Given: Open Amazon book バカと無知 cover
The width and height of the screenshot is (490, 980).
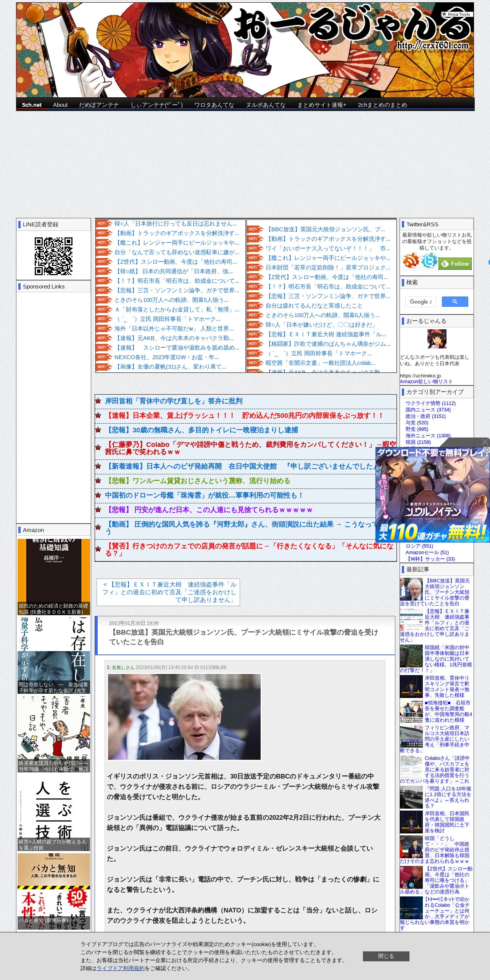Looking at the screenshot, I should click(x=54, y=891).
